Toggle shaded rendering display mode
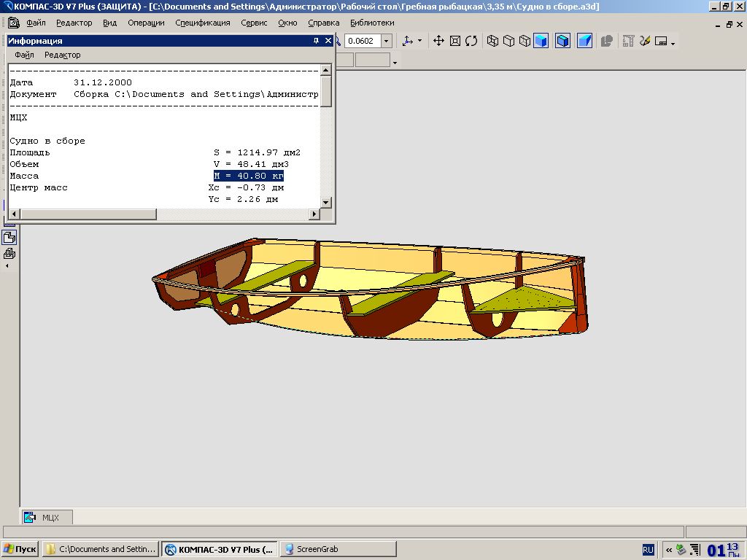This screenshot has width=747, height=560. (541, 41)
